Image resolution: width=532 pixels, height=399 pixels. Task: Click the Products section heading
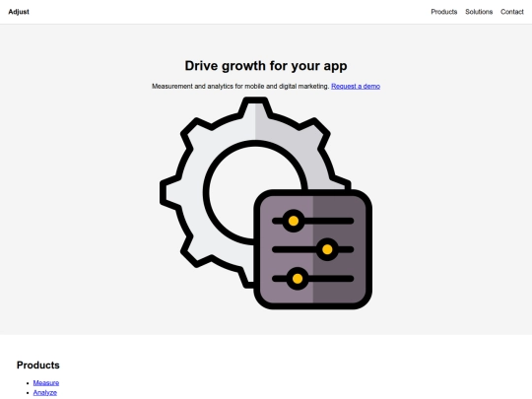tap(38, 366)
